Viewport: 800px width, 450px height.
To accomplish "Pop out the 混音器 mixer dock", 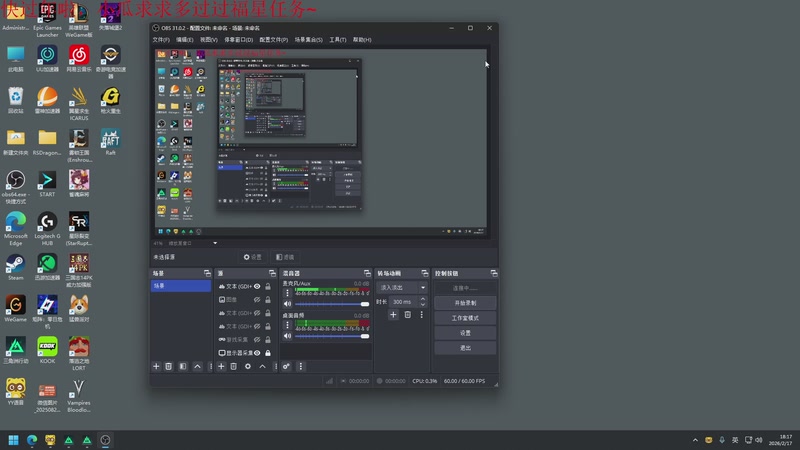I will (x=367, y=273).
